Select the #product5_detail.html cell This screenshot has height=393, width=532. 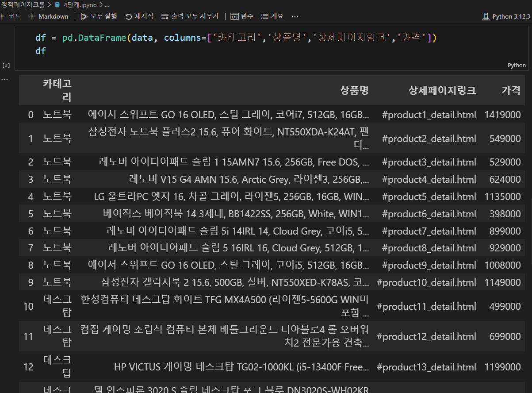tap(429, 196)
